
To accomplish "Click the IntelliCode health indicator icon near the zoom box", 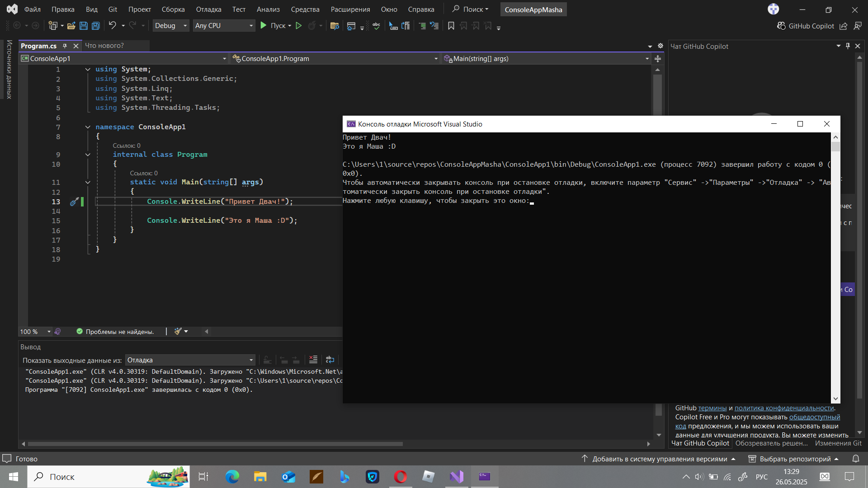I will (x=57, y=332).
